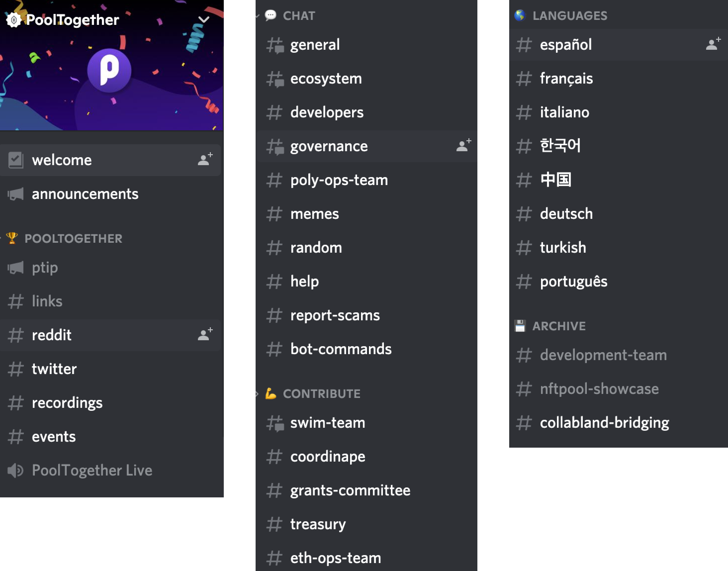728x571 pixels.
Task: Open the recordings channel
Action: pos(110,403)
